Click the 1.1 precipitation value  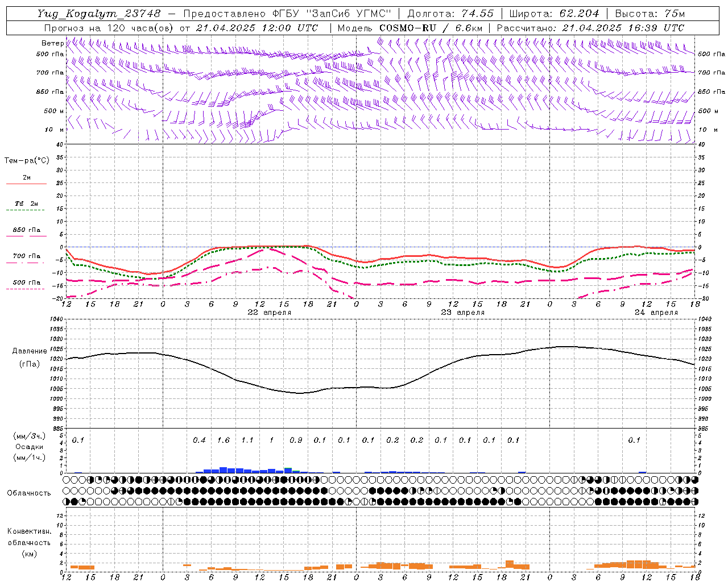(247, 440)
